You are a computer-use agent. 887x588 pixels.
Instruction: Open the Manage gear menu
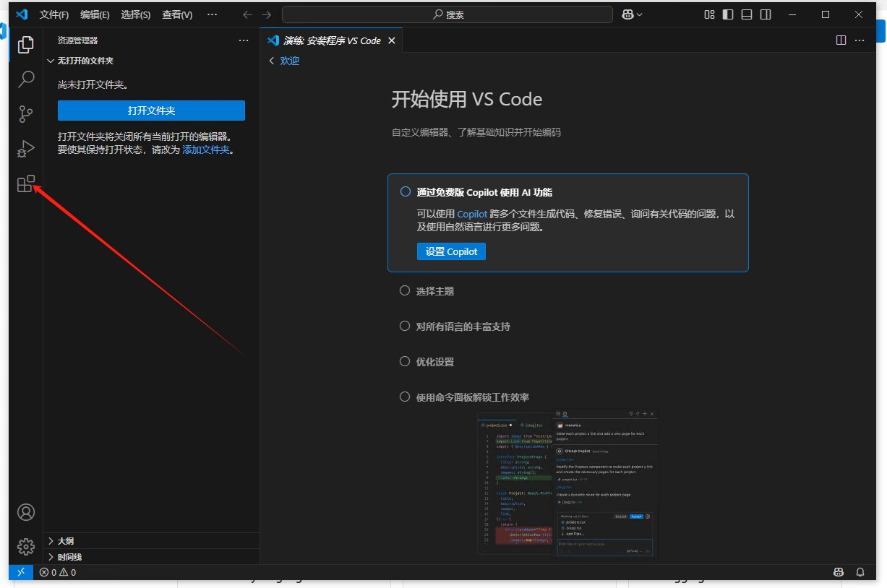coord(26,547)
